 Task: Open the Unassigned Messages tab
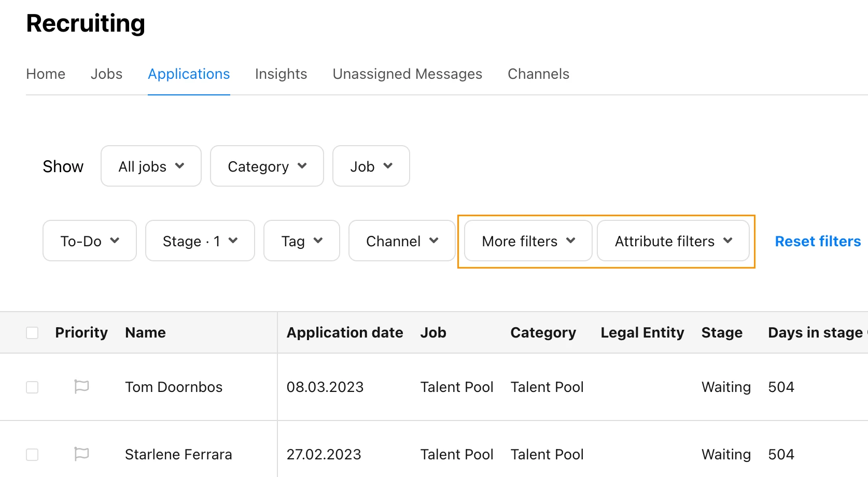[x=408, y=74]
